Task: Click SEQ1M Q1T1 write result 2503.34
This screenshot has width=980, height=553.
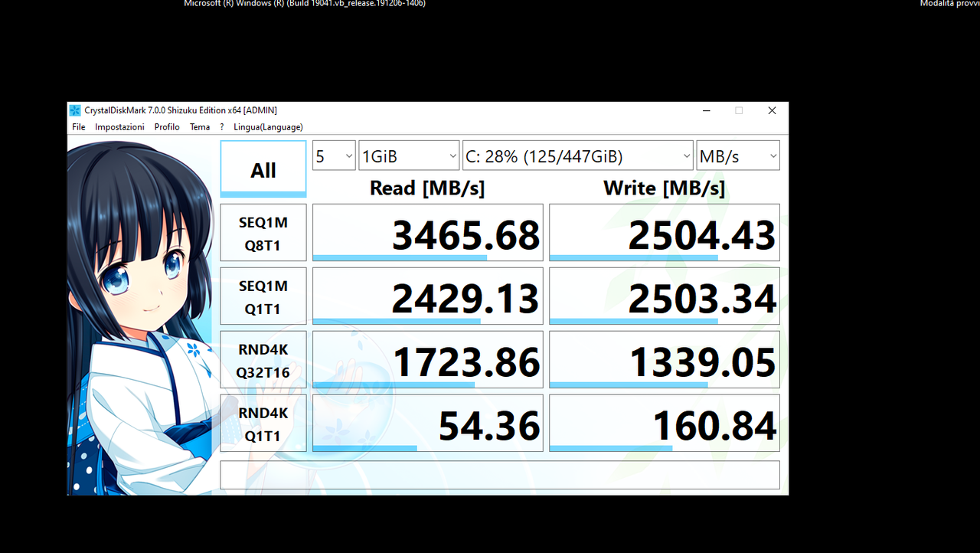Action: coord(665,296)
